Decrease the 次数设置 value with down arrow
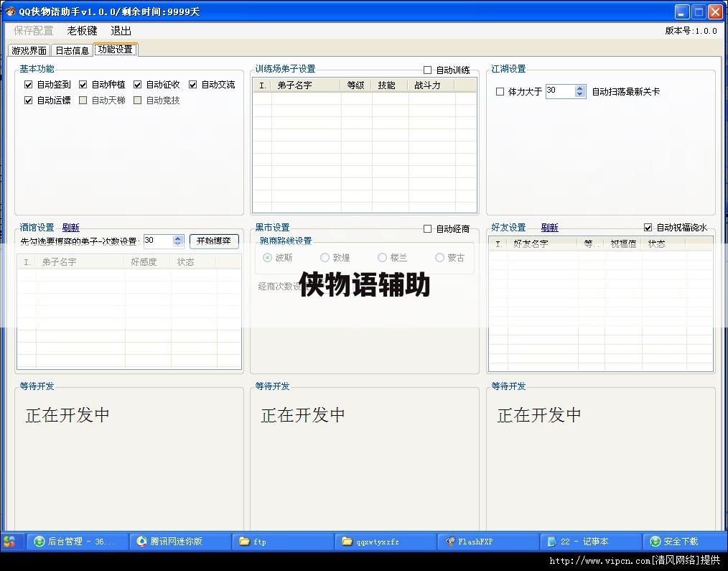Image resolution: width=728 pixels, height=571 pixels. tap(178, 244)
